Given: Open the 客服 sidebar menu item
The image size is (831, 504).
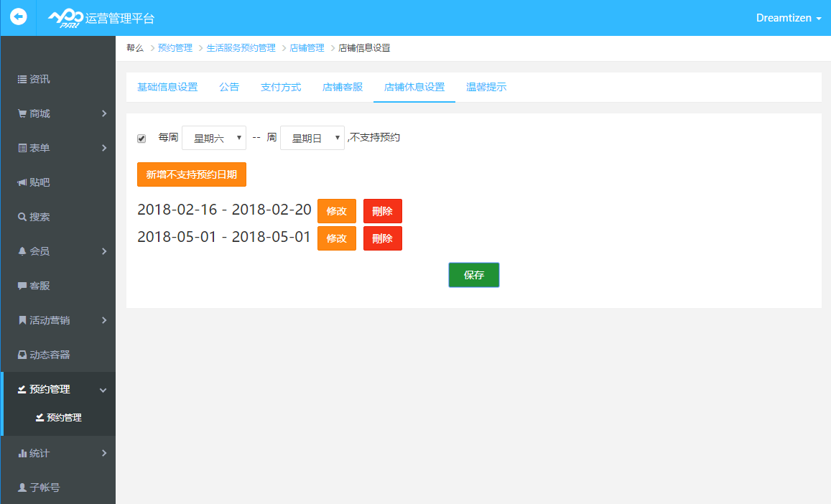Looking at the screenshot, I should [x=57, y=286].
